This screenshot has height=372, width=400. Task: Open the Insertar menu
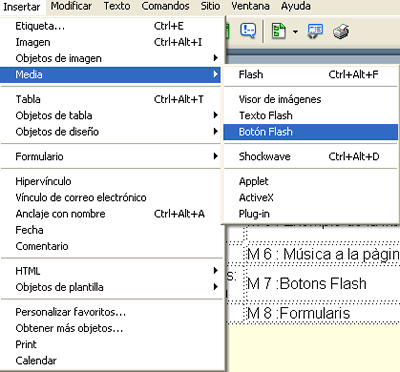pyautogui.click(x=22, y=7)
